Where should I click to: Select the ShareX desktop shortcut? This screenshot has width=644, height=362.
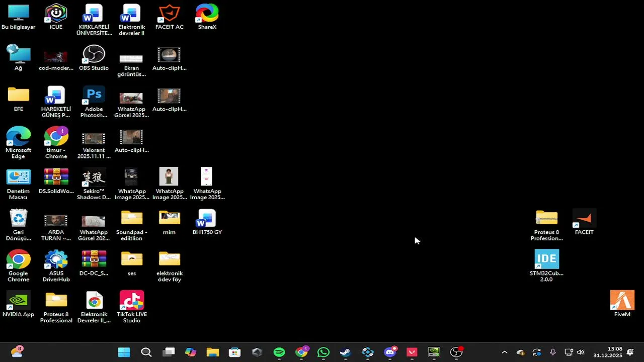click(x=207, y=18)
